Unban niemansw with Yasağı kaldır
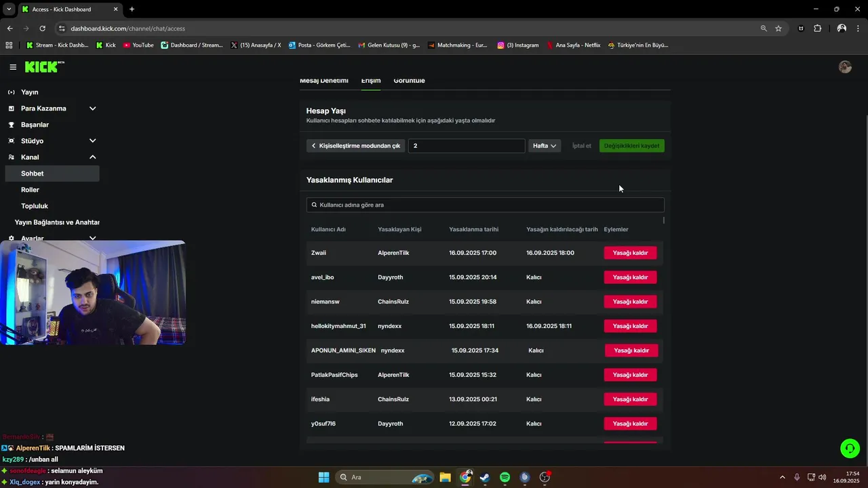 coord(631,302)
